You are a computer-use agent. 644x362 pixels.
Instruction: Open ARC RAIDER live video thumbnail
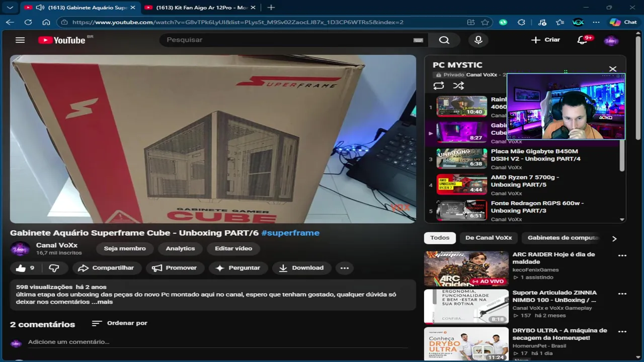(466, 269)
